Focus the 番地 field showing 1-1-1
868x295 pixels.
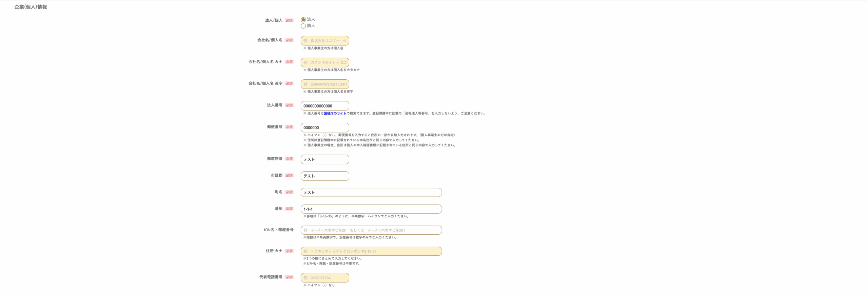[371, 209]
